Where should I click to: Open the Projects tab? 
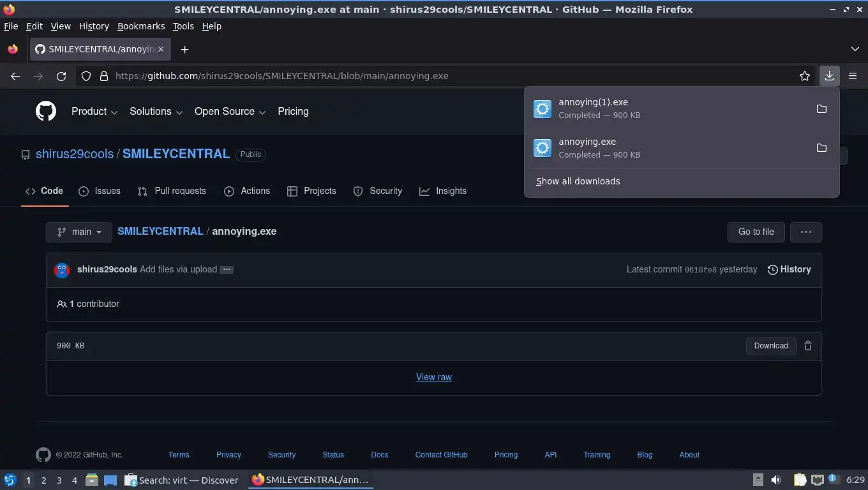coord(311,191)
